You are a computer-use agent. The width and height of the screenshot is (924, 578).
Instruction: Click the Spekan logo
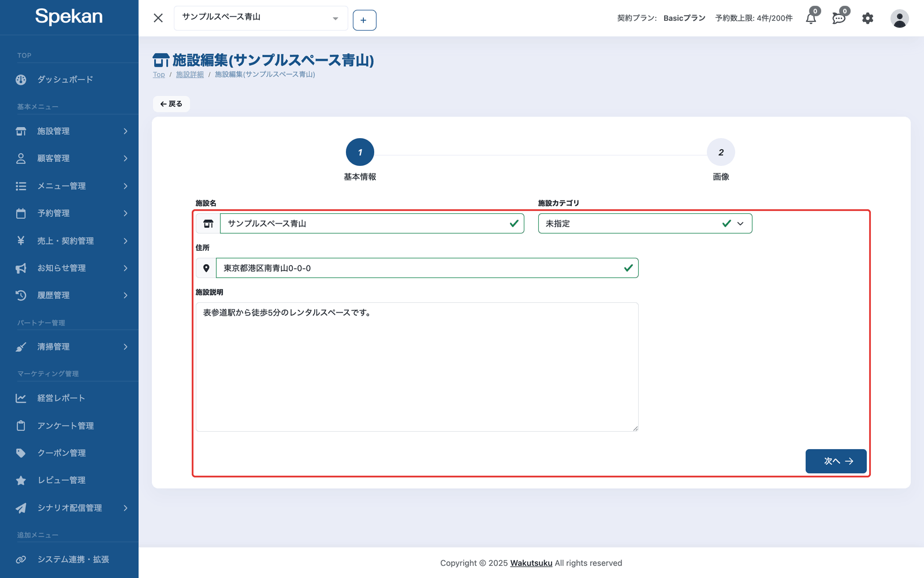tap(69, 16)
